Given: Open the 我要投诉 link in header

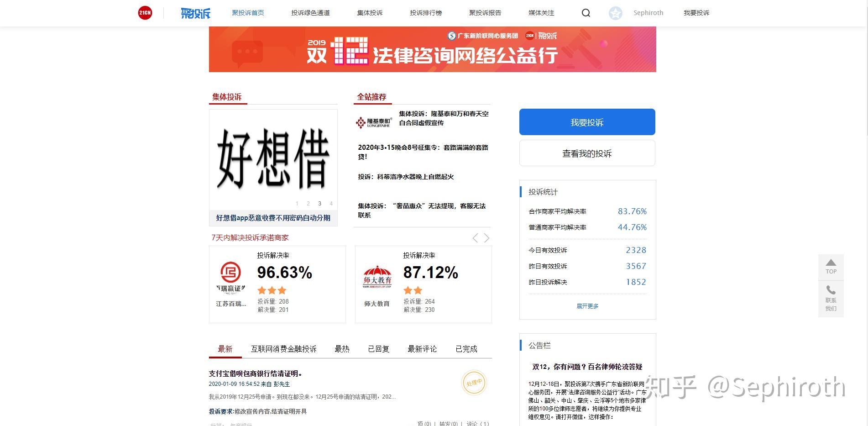Looking at the screenshot, I should point(696,13).
